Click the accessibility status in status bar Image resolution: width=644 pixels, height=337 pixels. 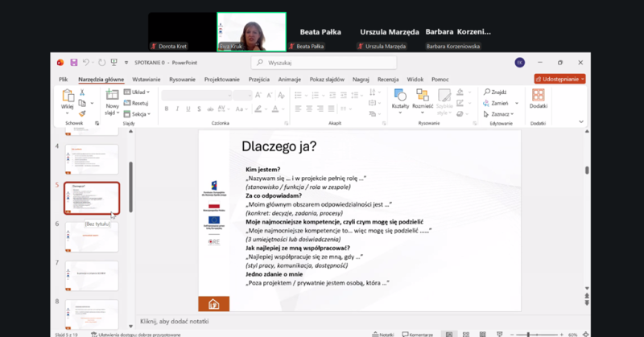138,334
